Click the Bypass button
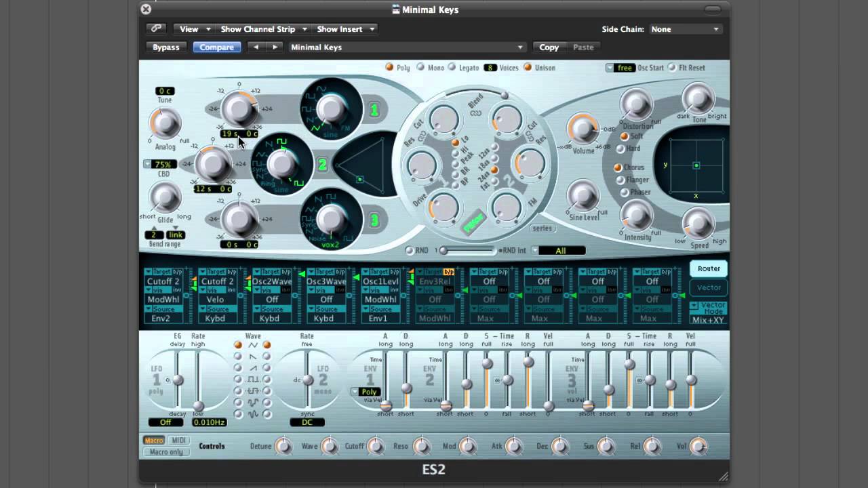Screen dimensions: 868x488 166,47
